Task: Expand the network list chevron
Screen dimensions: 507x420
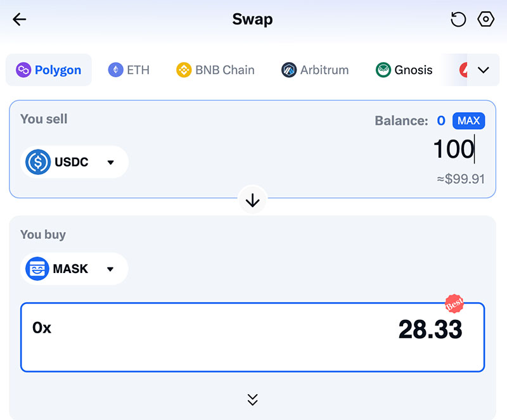Action: tap(484, 70)
